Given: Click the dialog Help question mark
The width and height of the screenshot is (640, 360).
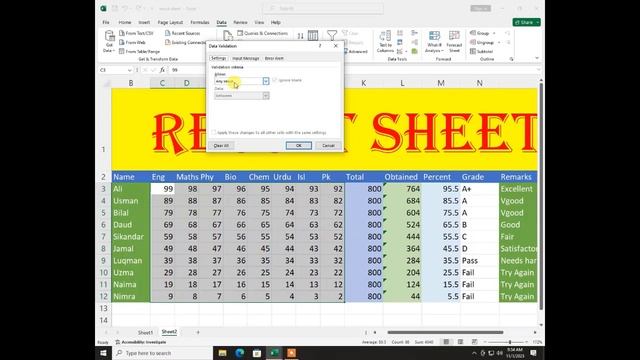Looking at the screenshot, I should coord(320,46).
